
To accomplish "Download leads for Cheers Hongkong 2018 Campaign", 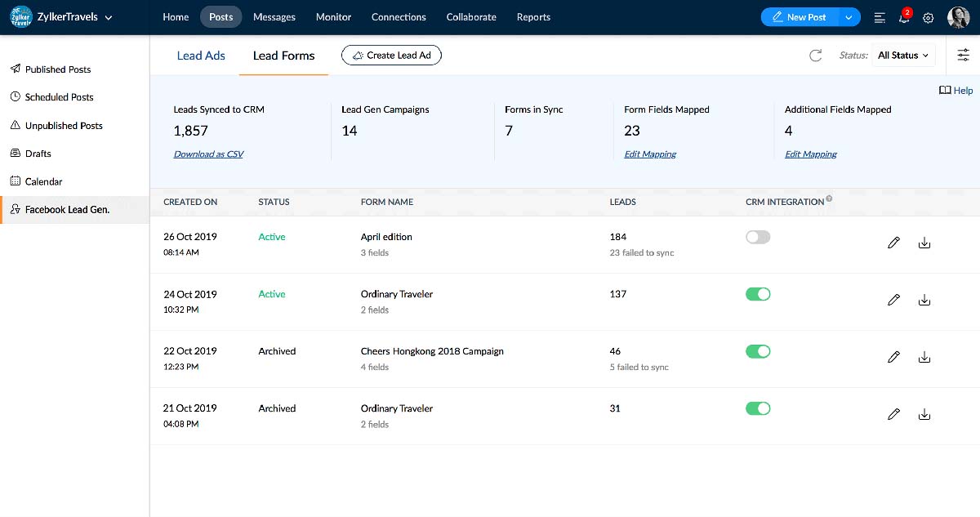I will click(x=924, y=357).
